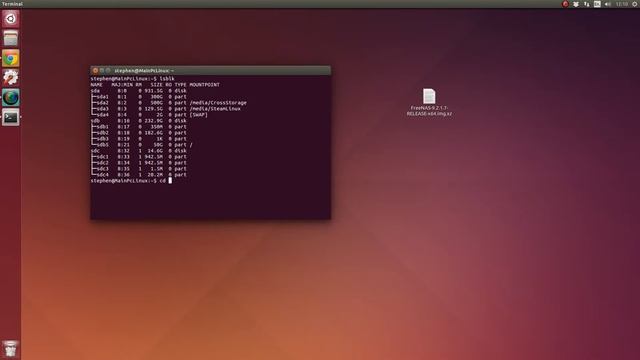
Task: Open the sound volume indicator
Action: pos(608,4)
